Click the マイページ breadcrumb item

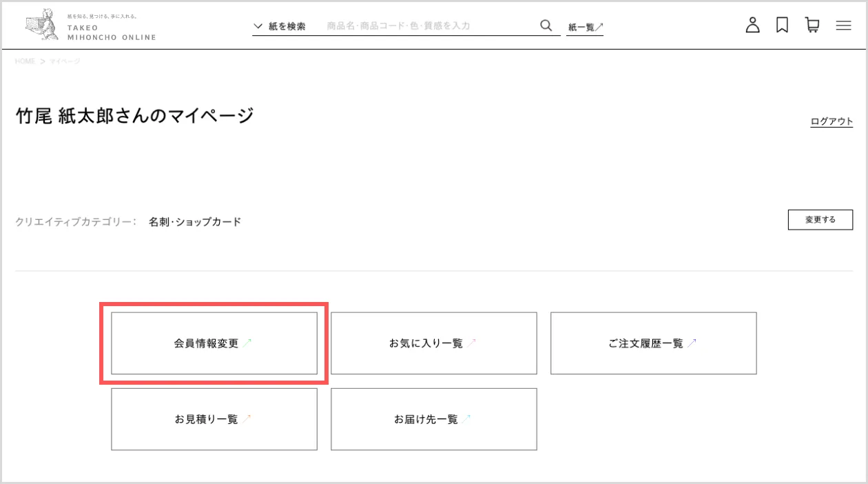pyautogui.click(x=65, y=61)
